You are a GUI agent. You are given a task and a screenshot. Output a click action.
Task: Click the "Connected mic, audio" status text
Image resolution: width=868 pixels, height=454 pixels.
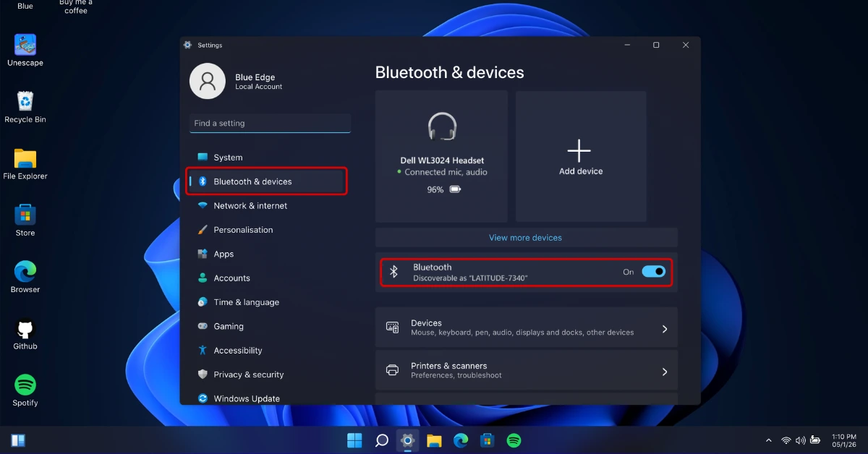click(x=446, y=172)
